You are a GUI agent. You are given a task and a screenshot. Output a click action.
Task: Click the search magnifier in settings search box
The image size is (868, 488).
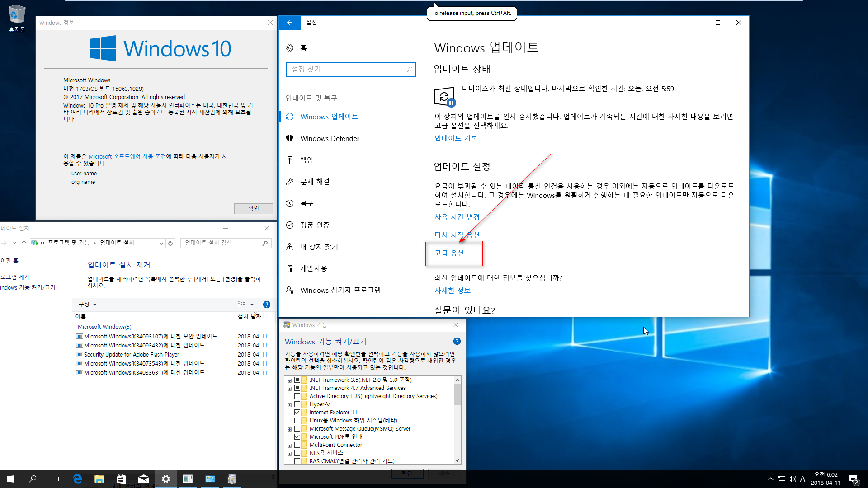pyautogui.click(x=410, y=69)
